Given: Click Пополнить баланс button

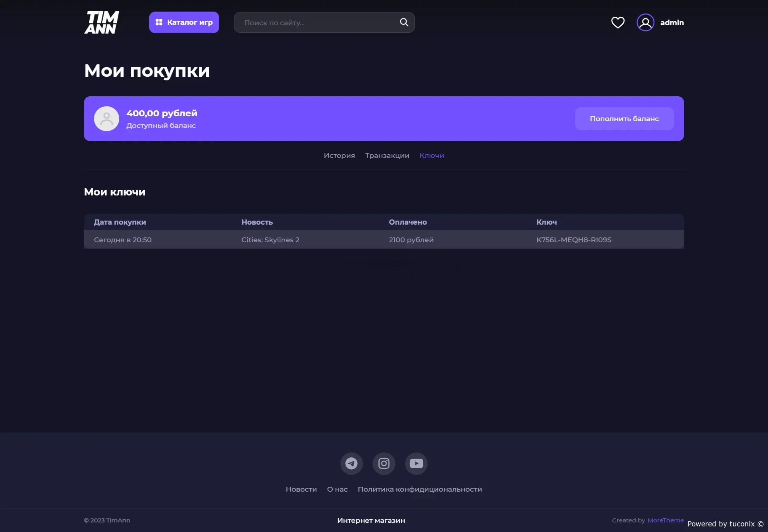Looking at the screenshot, I should tap(624, 119).
